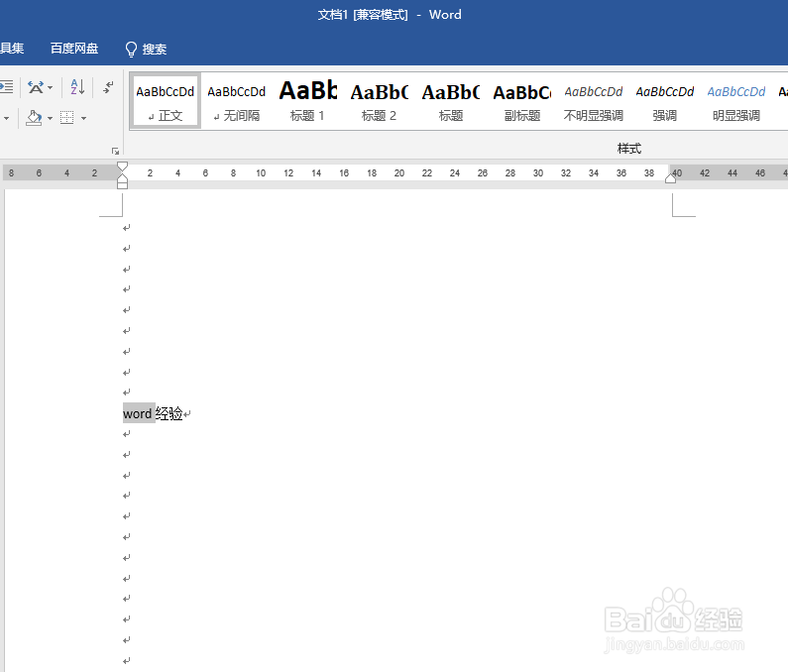Open the Paragraph settings dialog launcher

[x=115, y=151]
